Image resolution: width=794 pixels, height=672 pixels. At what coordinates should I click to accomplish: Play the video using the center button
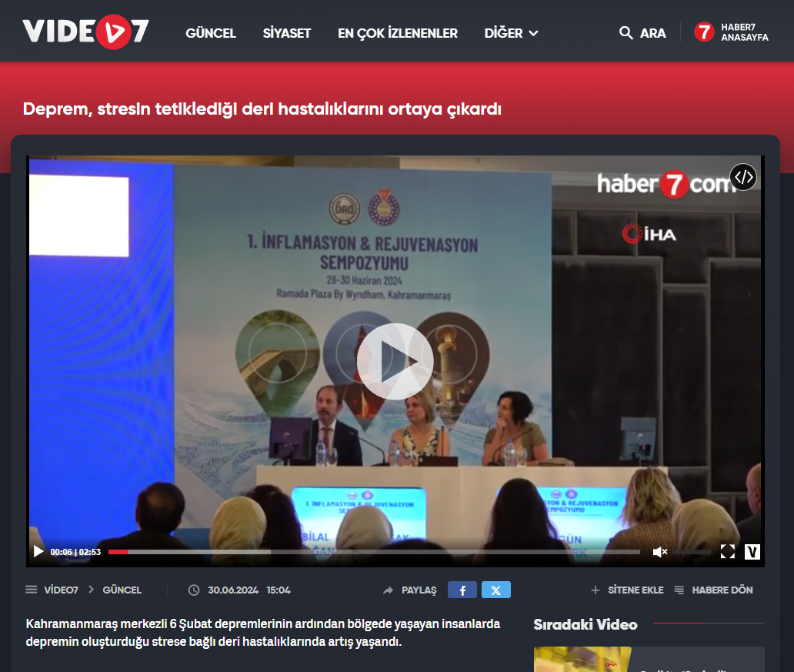click(x=395, y=361)
